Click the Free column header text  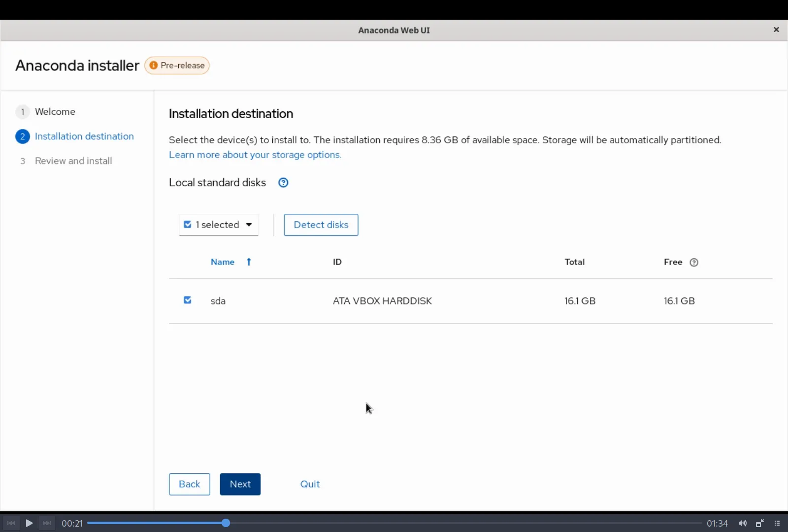(x=673, y=262)
